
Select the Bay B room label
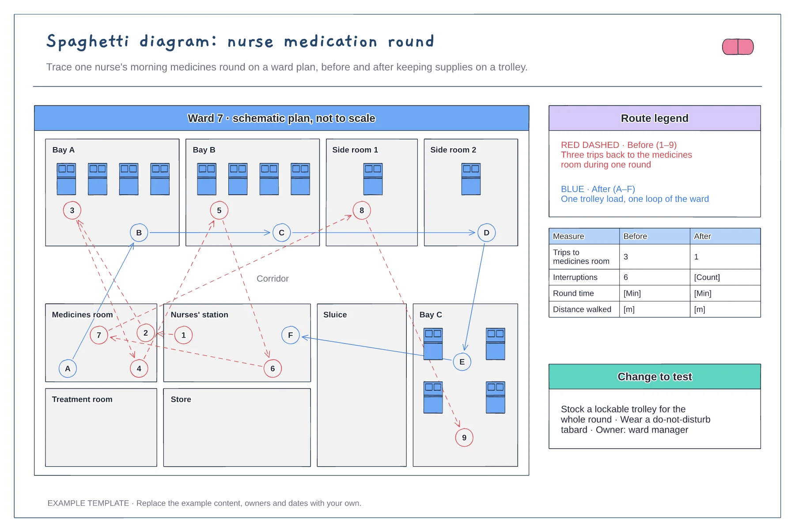pyautogui.click(x=204, y=150)
